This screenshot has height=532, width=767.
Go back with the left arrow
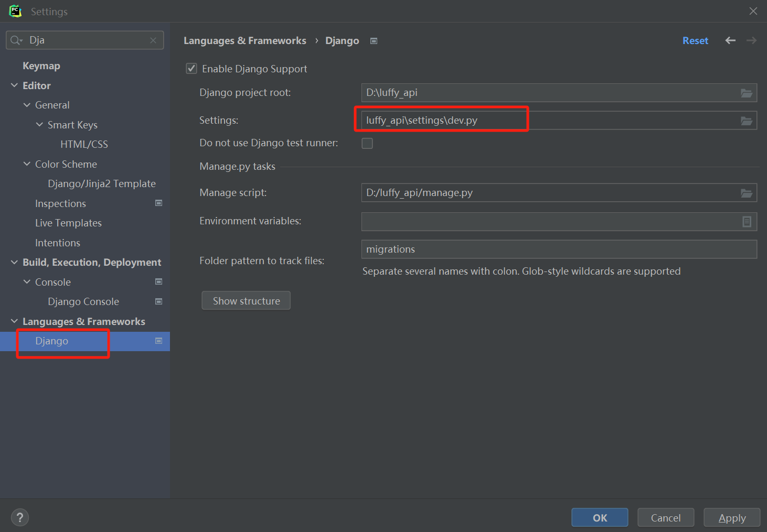pos(730,40)
